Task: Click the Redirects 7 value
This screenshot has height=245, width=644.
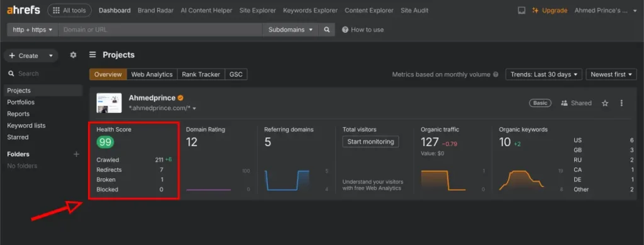Action: pos(162,169)
